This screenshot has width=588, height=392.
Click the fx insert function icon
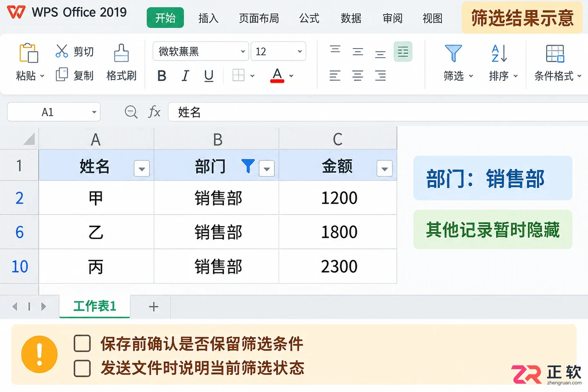pos(154,112)
